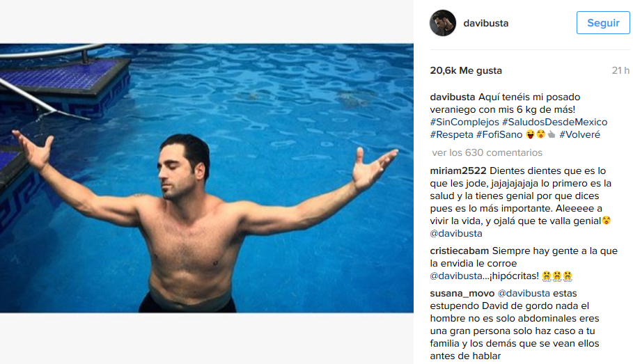633x364 pixels.
Task: Click @davibusta mention in cristiecabam's comment
Action: click(x=456, y=276)
